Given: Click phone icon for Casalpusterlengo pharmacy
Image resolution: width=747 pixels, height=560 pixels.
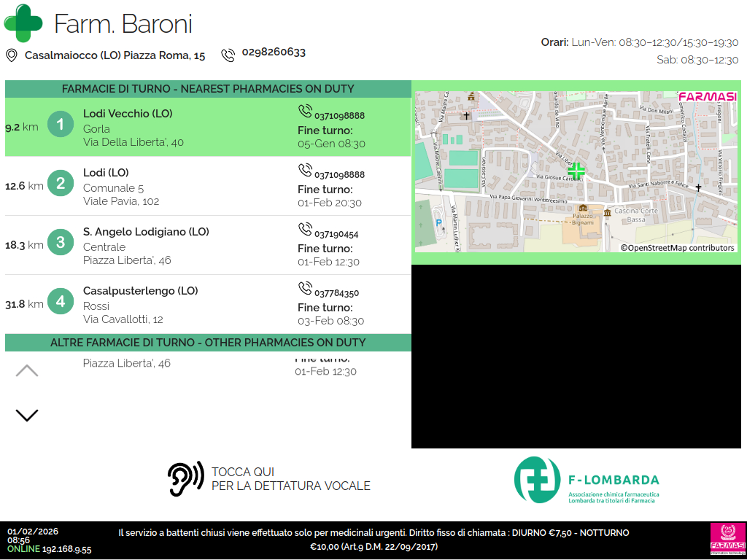Looking at the screenshot, I should [305, 289].
